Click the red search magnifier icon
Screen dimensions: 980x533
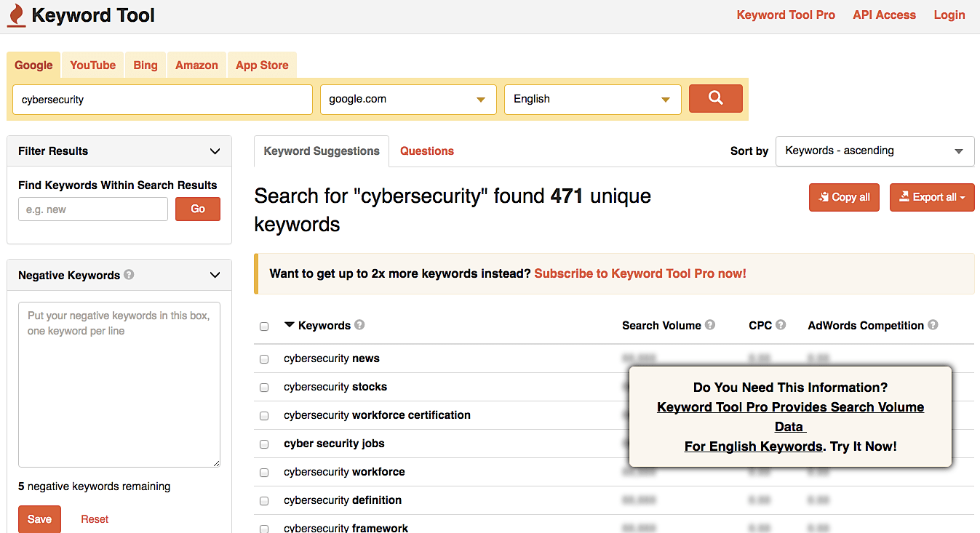tap(715, 97)
